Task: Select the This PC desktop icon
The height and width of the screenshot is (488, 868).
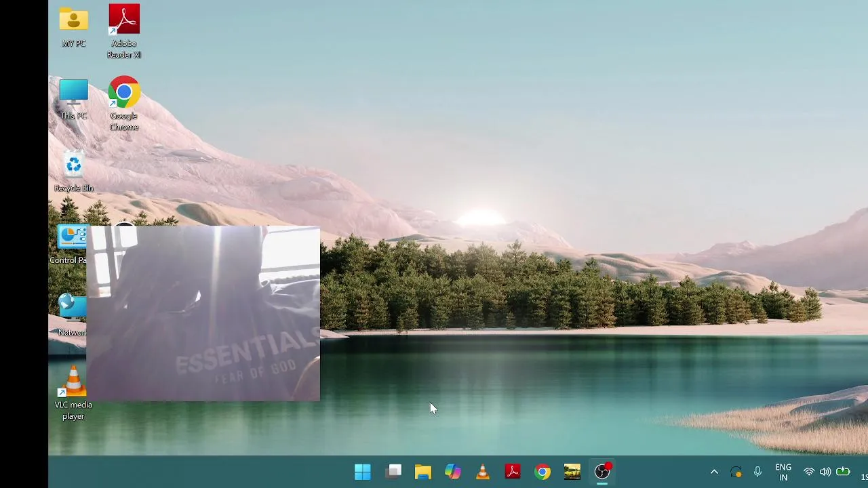Action: pyautogui.click(x=73, y=100)
